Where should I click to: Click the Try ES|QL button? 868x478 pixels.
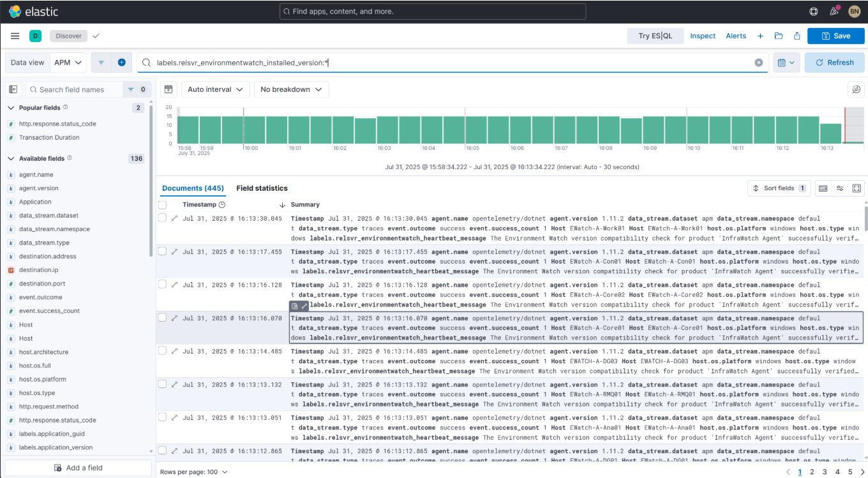pyautogui.click(x=655, y=36)
